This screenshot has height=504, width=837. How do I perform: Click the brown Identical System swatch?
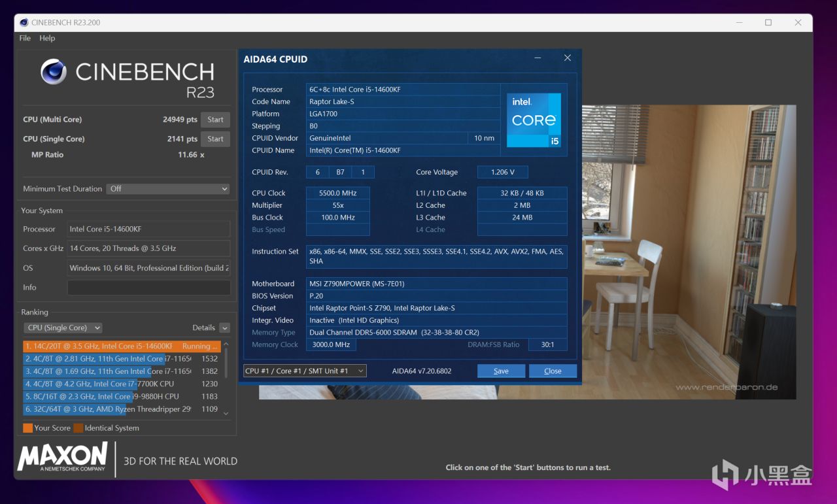pos(78,428)
